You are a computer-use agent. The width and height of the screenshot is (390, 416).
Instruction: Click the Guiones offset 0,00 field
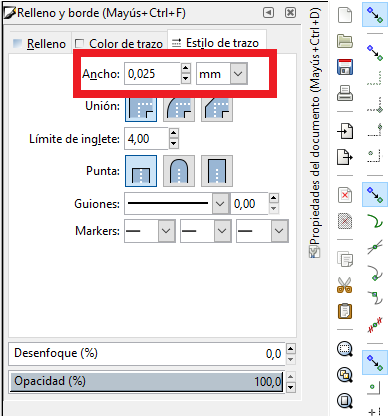pyautogui.click(x=249, y=203)
